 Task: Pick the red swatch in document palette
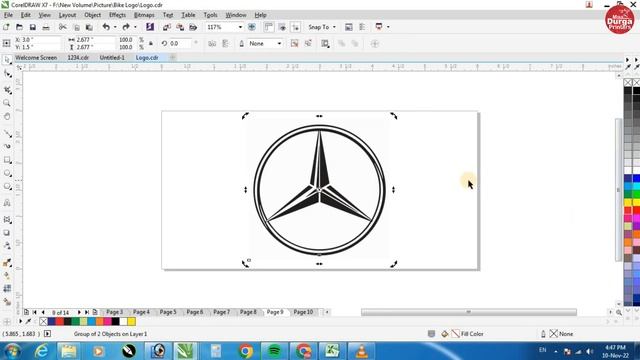coord(60,322)
